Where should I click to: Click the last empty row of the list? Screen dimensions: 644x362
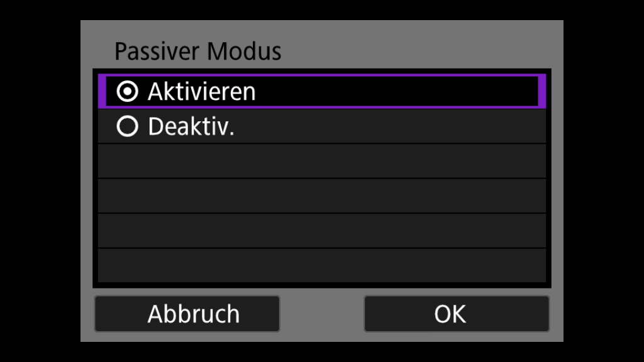click(322, 266)
